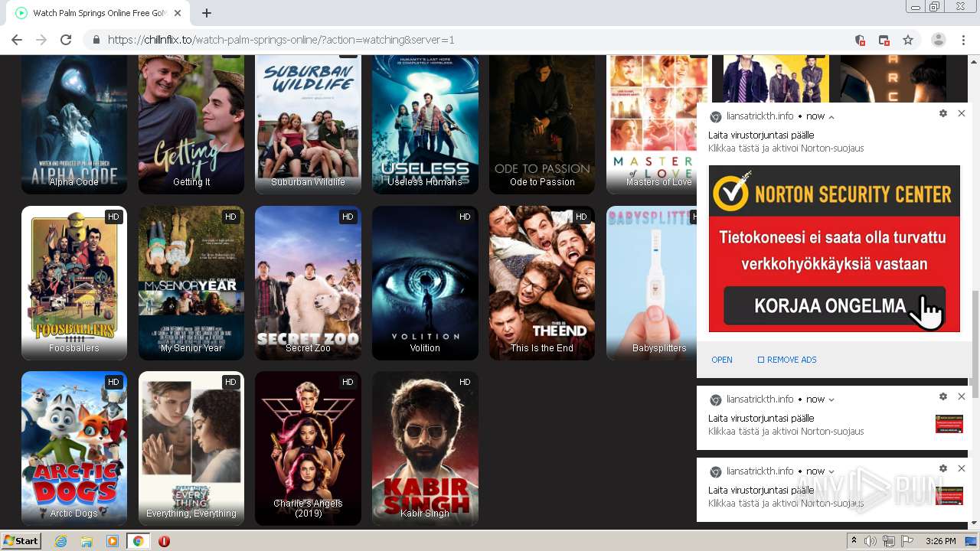980x551 pixels.
Task: Select the Watch Palm Springs Online tab
Action: [98, 13]
